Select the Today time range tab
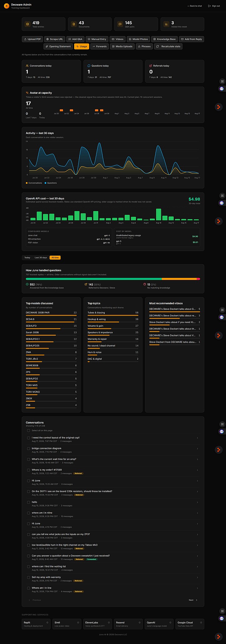Image resolution: width=226 pixels, height=644 pixels. (x=27, y=258)
